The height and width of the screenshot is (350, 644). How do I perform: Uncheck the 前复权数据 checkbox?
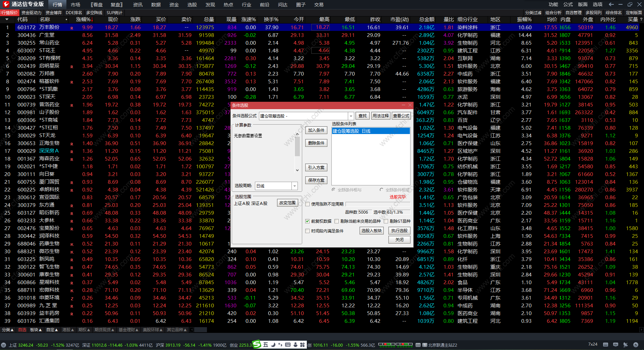(x=307, y=221)
